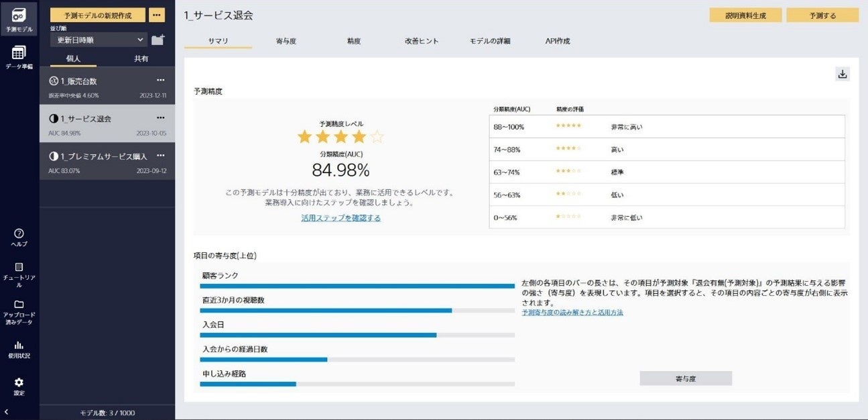This screenshot has width=868, height=420.
Task: Collapse the left sidebar with the chevron
Action: tap(6, 412)
